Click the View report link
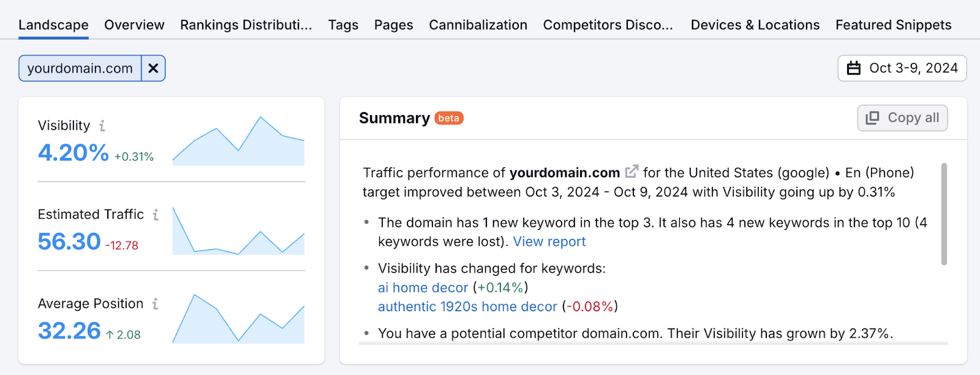This screenshot has width=980, height=375. (x=549, y=242)
